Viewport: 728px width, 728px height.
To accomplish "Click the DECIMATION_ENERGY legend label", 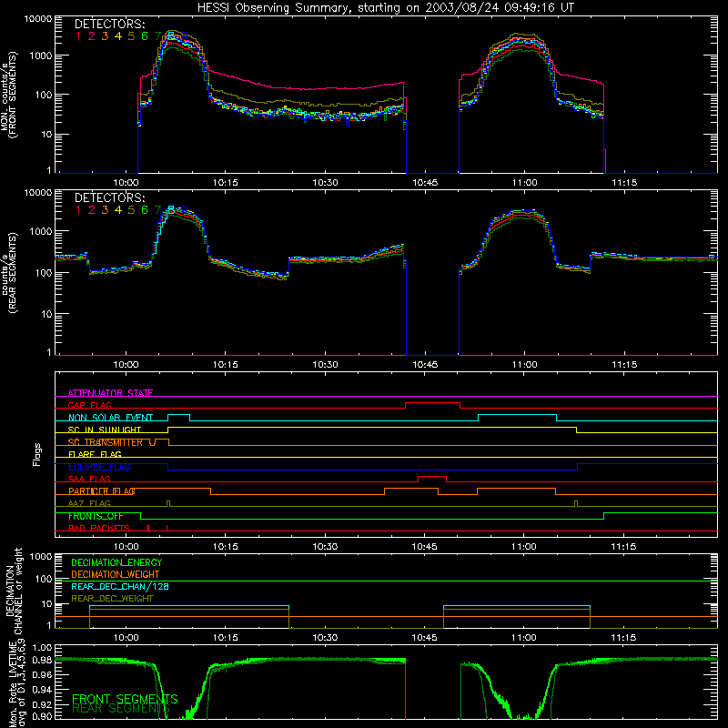I will pyautogui.click(x=116, y=562).
